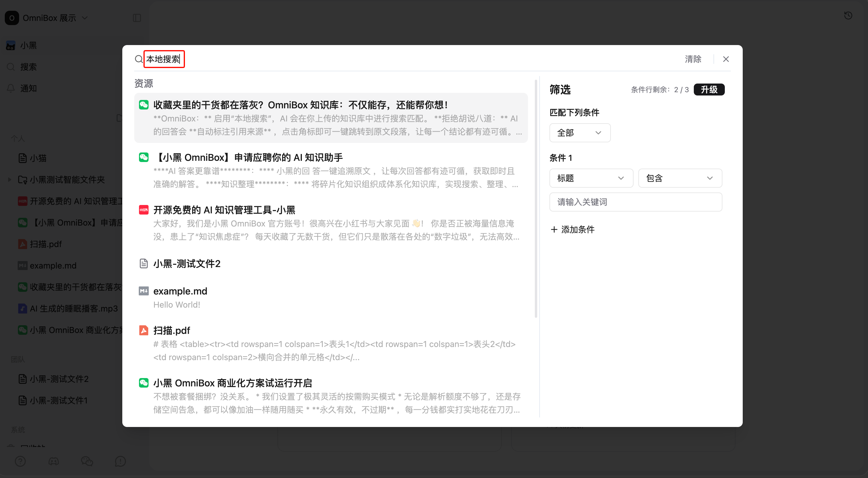The image size is (868, 478).
Task: Close the search dialog with X
Action: (x=726, y=59)
